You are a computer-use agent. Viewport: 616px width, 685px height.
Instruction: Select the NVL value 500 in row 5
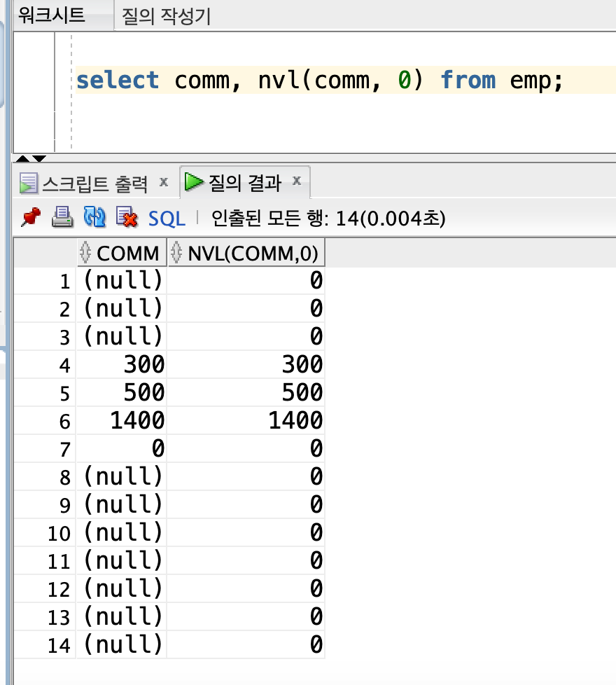coord(246,392)
